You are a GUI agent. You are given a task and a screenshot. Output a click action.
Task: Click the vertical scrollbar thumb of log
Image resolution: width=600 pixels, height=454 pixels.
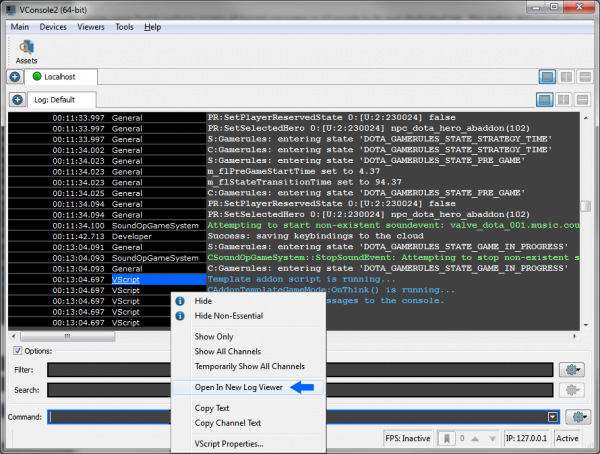coord(585,206)
